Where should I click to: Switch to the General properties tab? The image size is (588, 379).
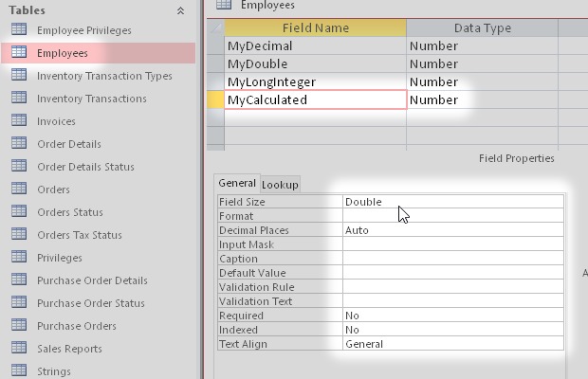[236, 184]
